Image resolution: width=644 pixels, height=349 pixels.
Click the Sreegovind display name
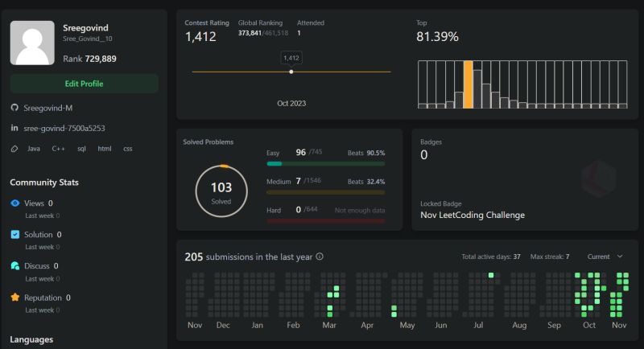click(x=85, y=28)
